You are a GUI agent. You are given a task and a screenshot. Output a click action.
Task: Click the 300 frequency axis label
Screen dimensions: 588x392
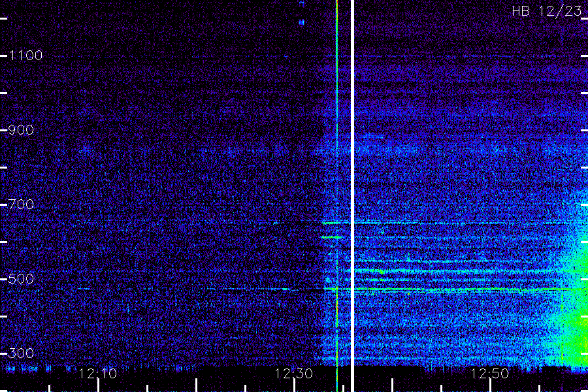(21, 353)
